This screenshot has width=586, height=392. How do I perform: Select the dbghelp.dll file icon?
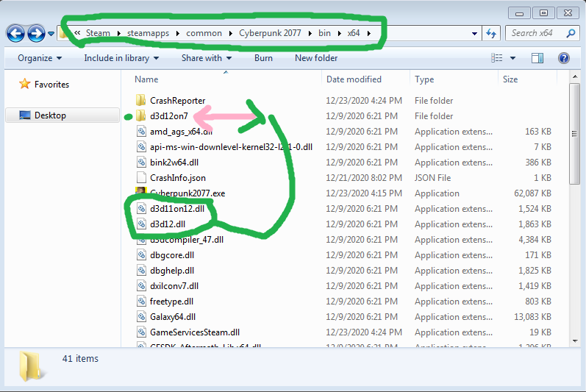pos(141,270)
